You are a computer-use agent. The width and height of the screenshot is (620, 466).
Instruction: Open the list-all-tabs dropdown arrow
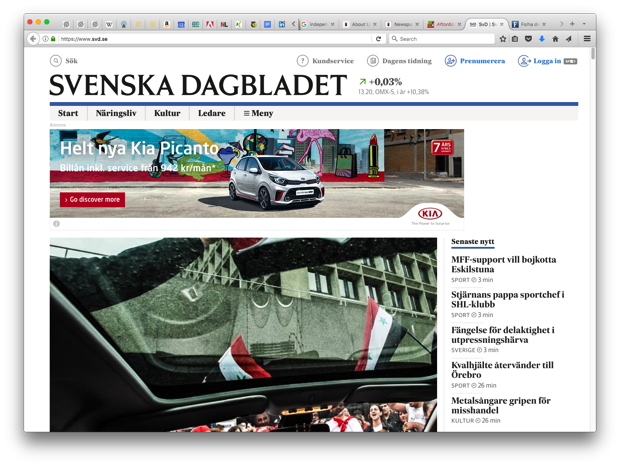coord(584,24)
